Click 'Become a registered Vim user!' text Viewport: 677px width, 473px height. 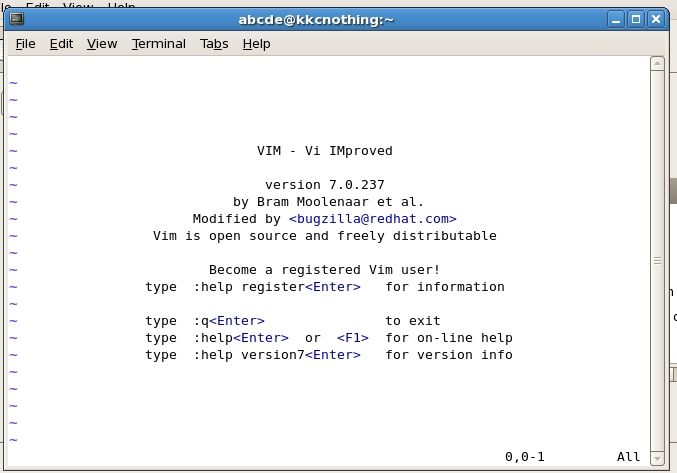tap(325, 270)
